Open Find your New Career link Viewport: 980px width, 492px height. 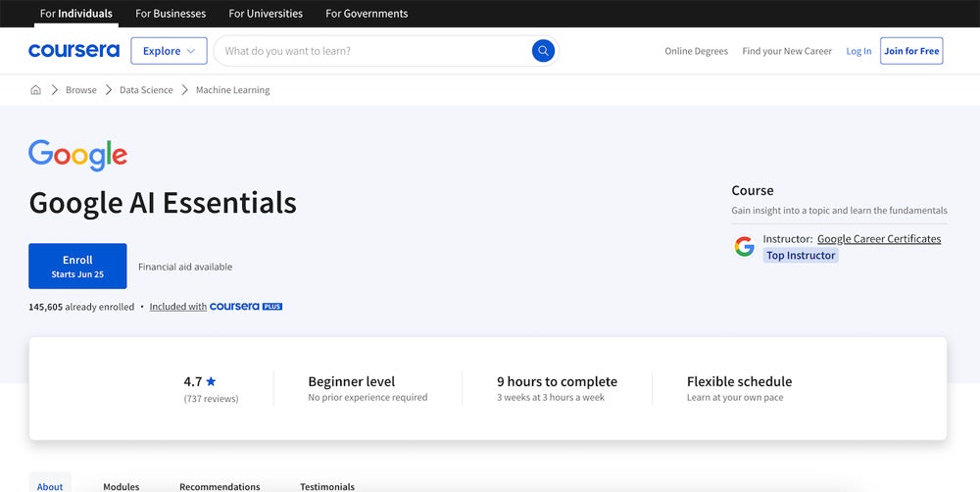pos(787,51)
